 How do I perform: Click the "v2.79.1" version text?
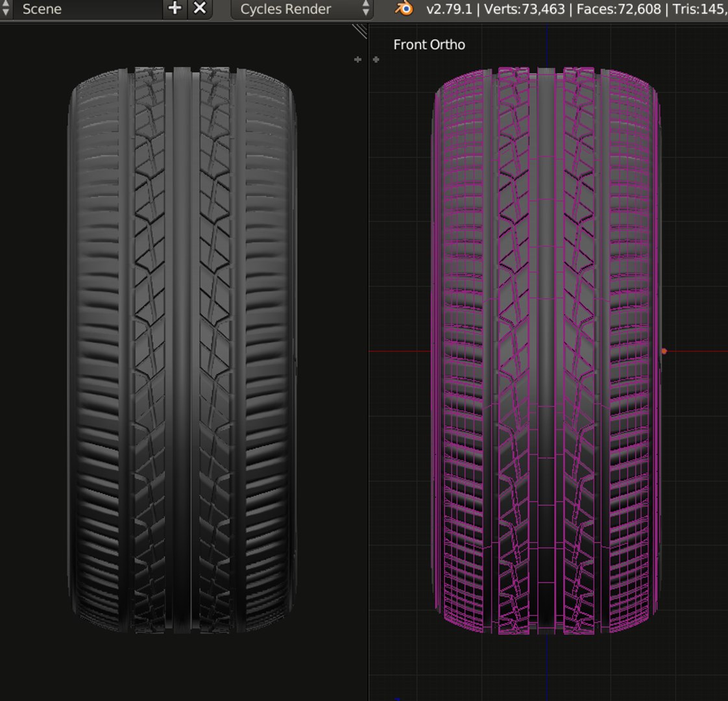tap(449, 9)
